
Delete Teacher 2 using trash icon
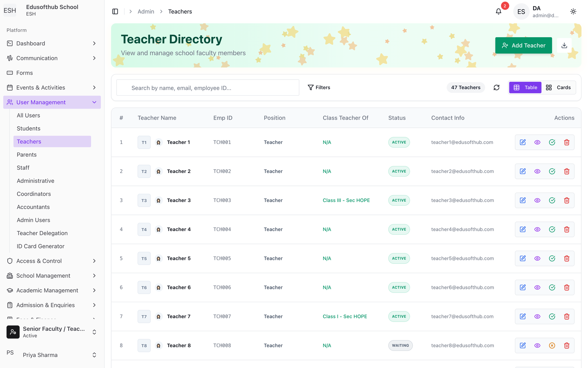click(x=567, y=171)
